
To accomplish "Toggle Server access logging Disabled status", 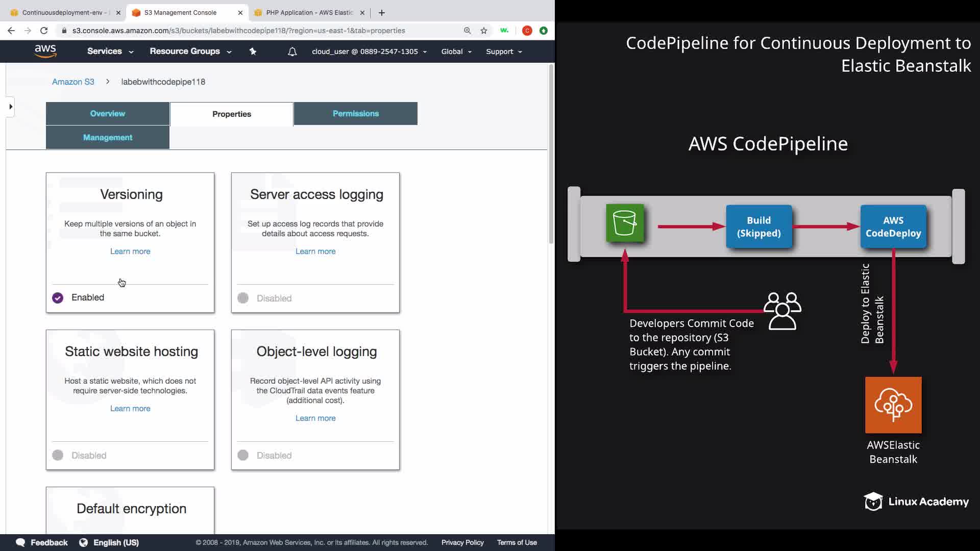I will coord(243,298).
